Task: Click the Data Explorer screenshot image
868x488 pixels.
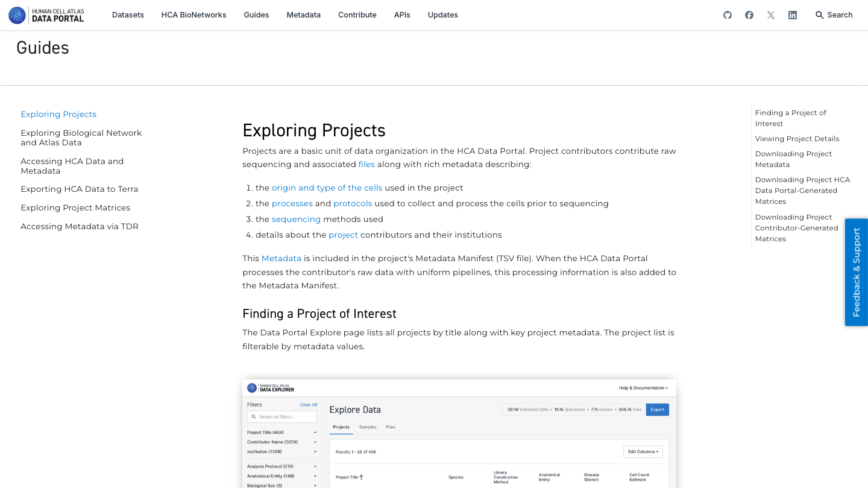Action: 459,433
